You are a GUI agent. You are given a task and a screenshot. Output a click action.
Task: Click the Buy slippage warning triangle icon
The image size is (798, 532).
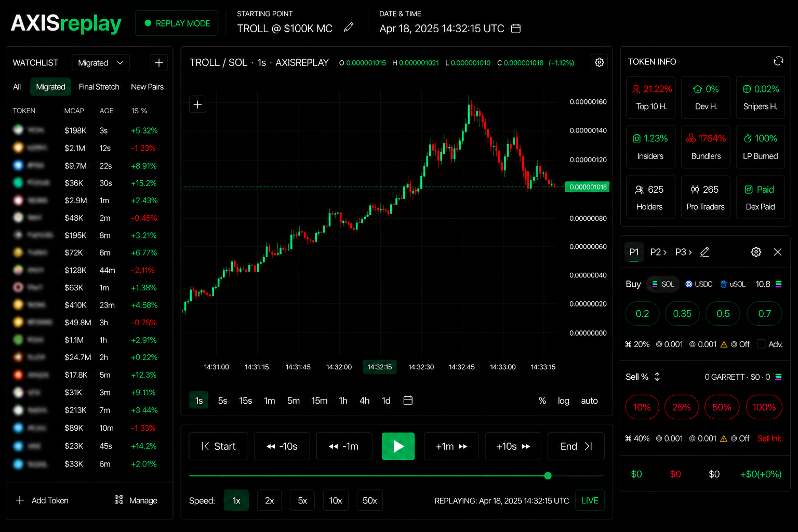pos(724,344)
